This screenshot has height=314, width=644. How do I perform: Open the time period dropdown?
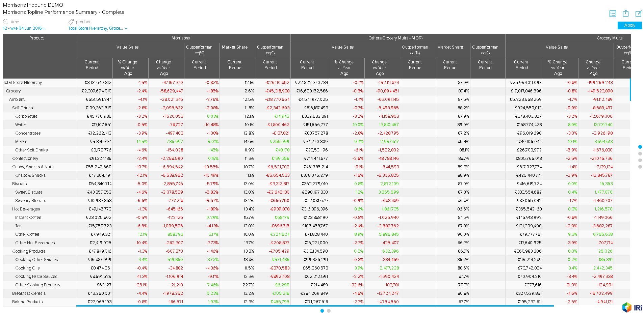click(24, 28)
